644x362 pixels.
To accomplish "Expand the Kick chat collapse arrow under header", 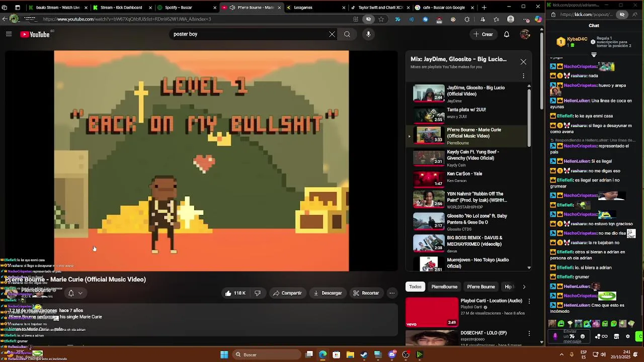I will click(x=594, y=55).
